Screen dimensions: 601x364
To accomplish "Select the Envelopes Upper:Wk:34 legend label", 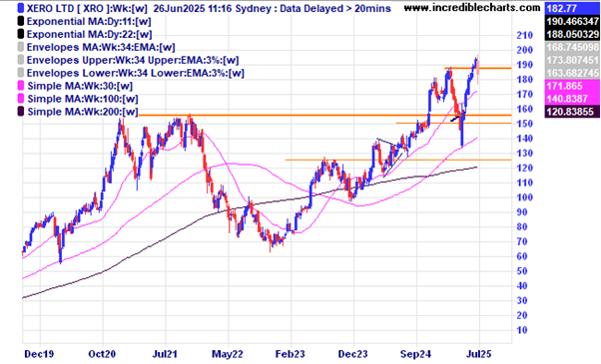I will (133, 60).
